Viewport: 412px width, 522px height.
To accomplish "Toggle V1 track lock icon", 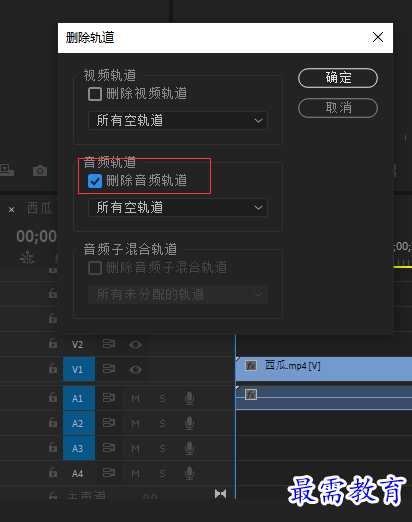I will point(53,368).
